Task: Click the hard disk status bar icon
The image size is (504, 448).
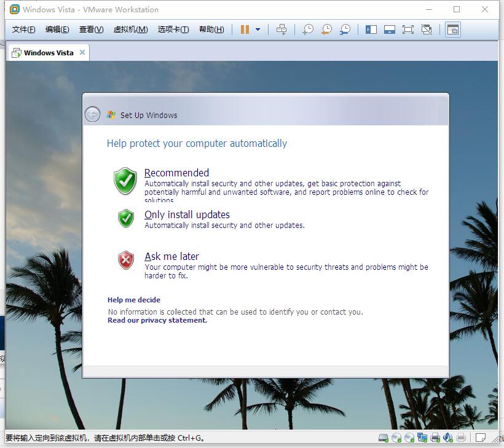Action: 384,438
